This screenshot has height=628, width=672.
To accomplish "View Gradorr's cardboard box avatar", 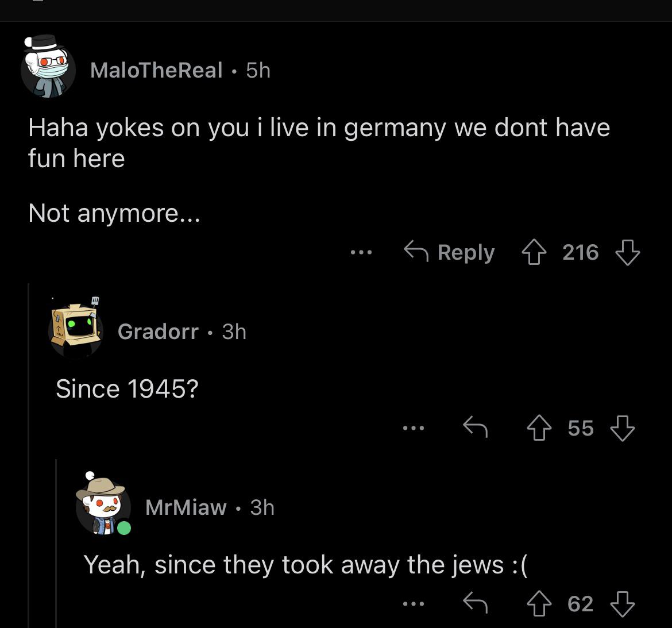I will click(x=76, y=328).
